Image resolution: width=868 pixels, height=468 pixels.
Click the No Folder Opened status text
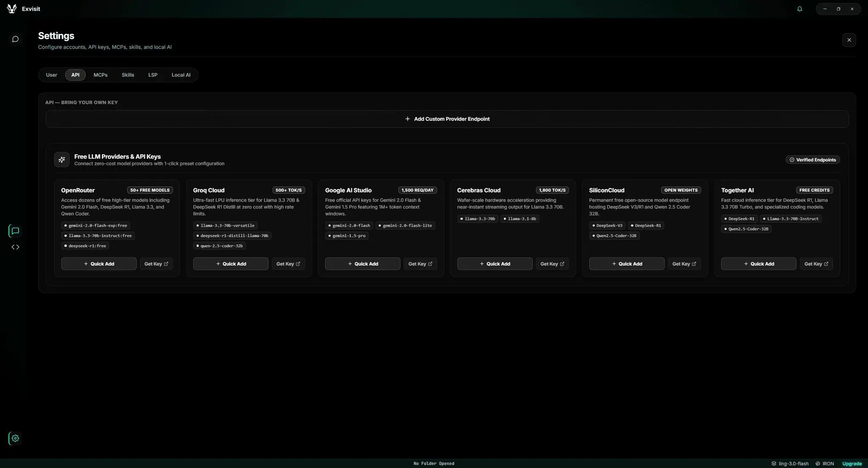point(434,464)
